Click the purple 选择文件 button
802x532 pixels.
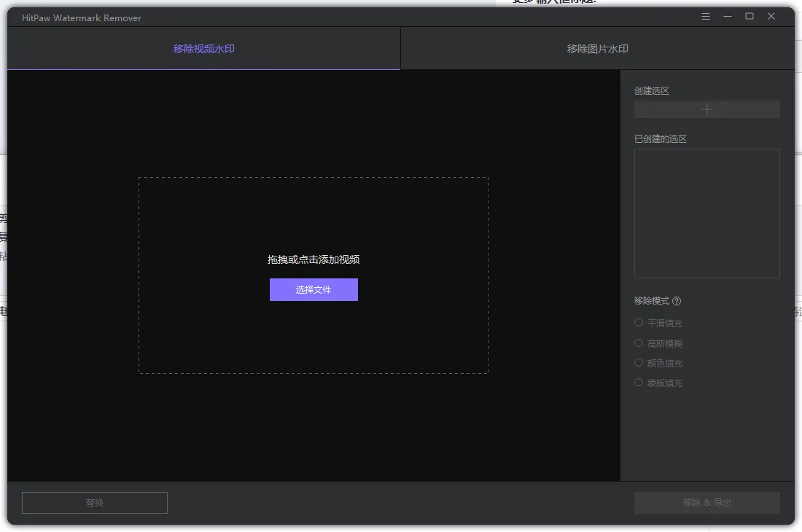point(314,290)
